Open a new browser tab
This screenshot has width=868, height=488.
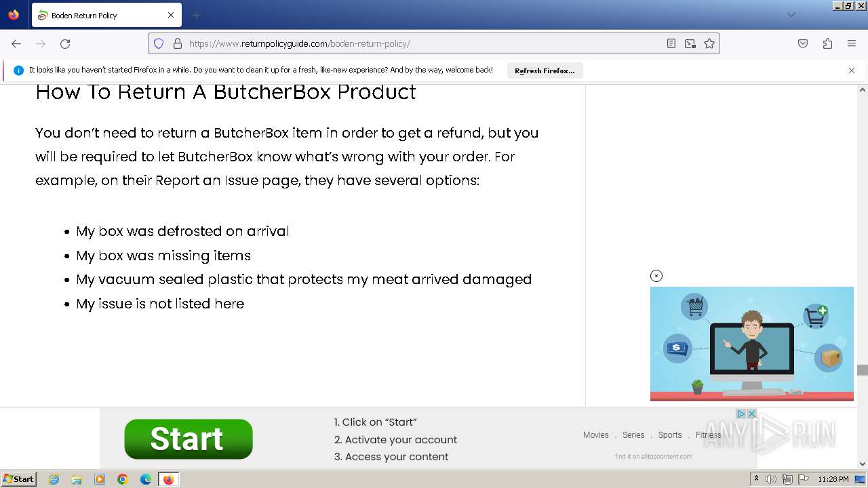point(196,15)
